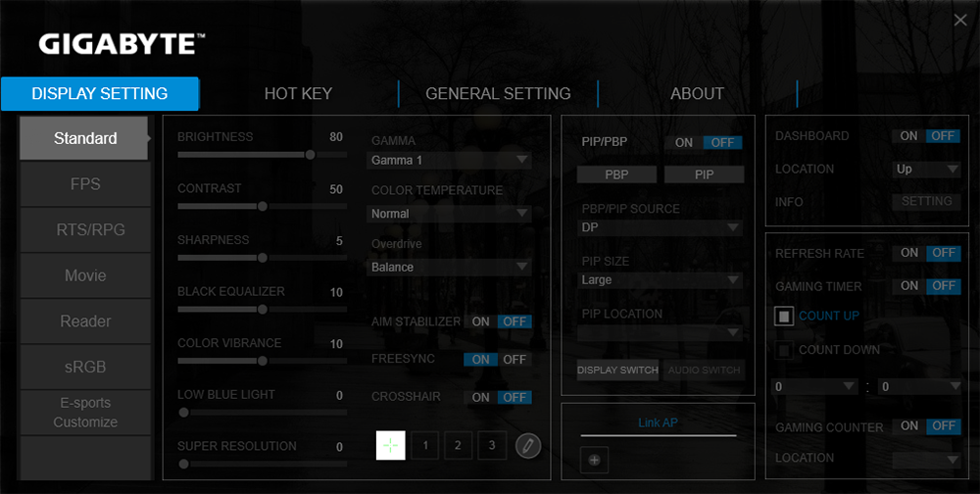Click the PBP button

tap(616, 174)
